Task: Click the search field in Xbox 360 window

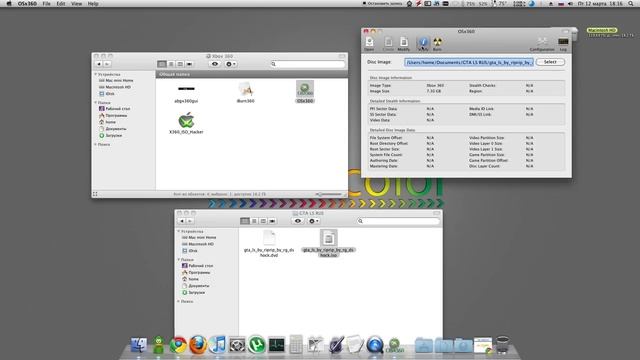Action: 308,64
